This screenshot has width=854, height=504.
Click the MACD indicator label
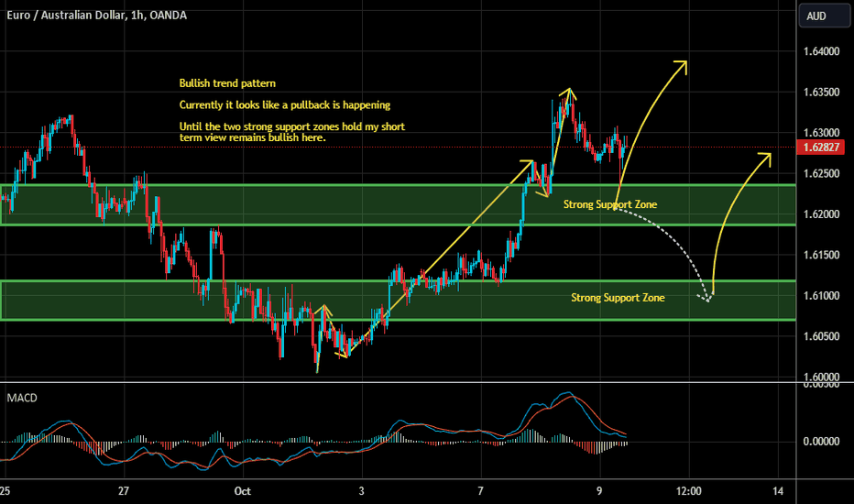point(22,398)
